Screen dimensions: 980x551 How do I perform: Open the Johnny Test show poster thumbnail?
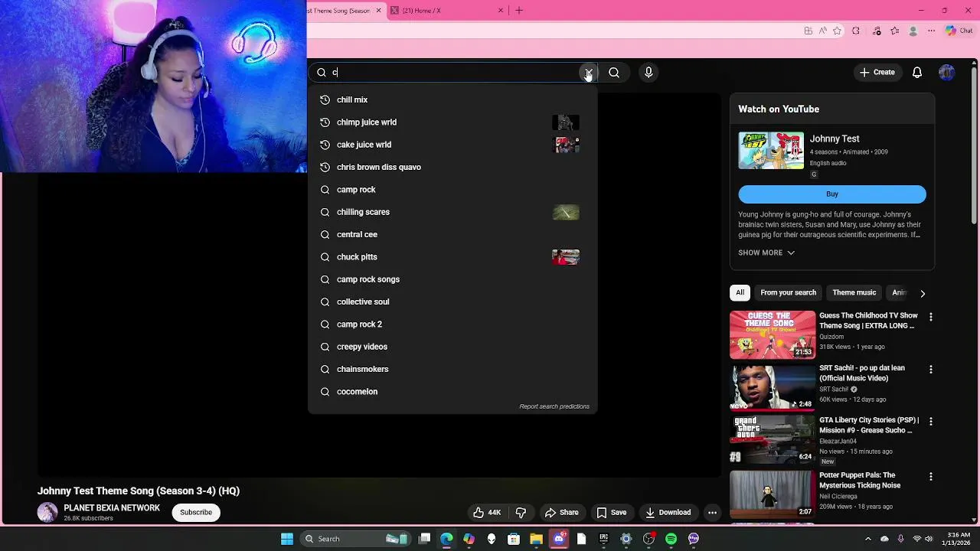tap(771, 151)
